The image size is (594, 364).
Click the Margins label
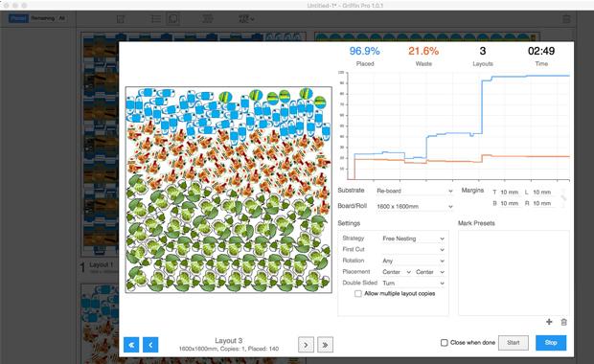click(x=472, y=191)
